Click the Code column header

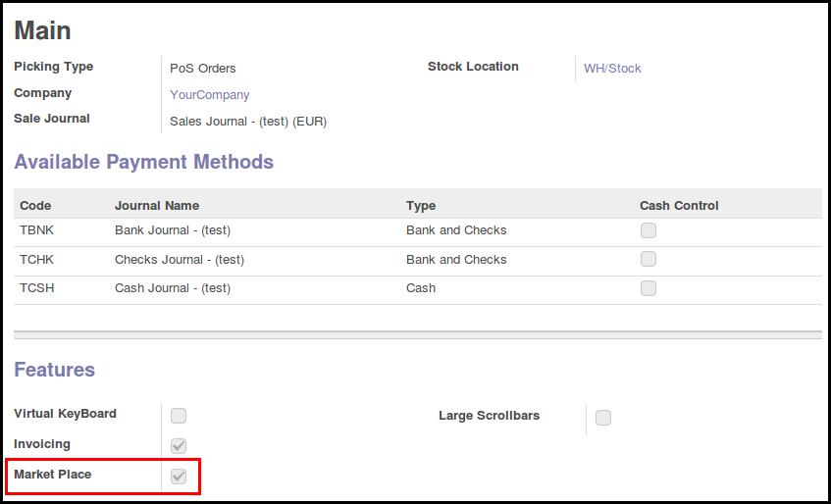point(35,205)
